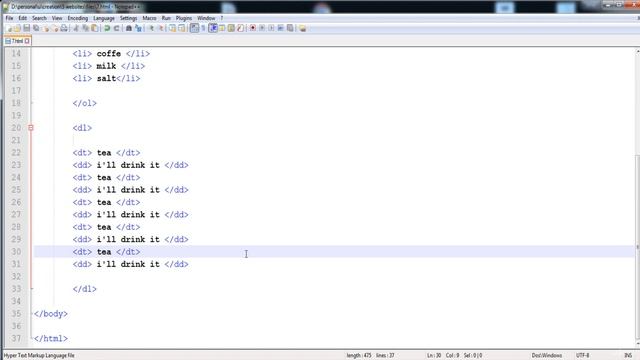Toggle Show Indent Guide button
Screen dimensions: 640x360
[x=213, y=28]
